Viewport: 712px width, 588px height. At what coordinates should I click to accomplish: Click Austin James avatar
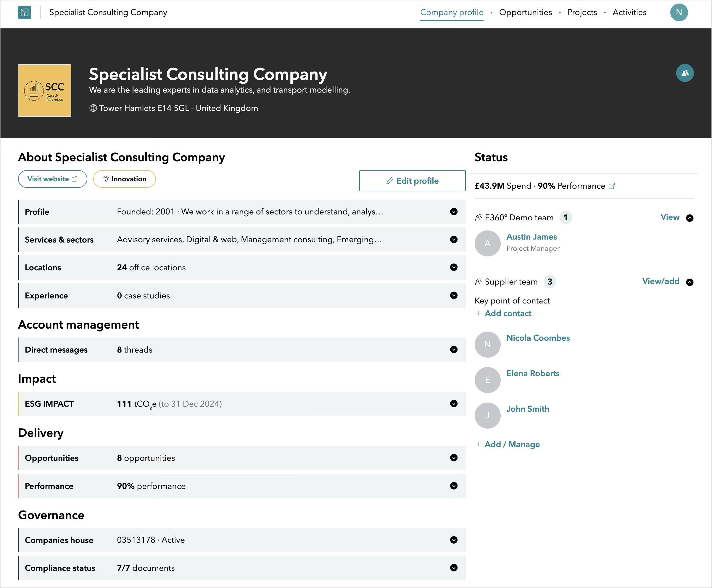coord(487,243)
